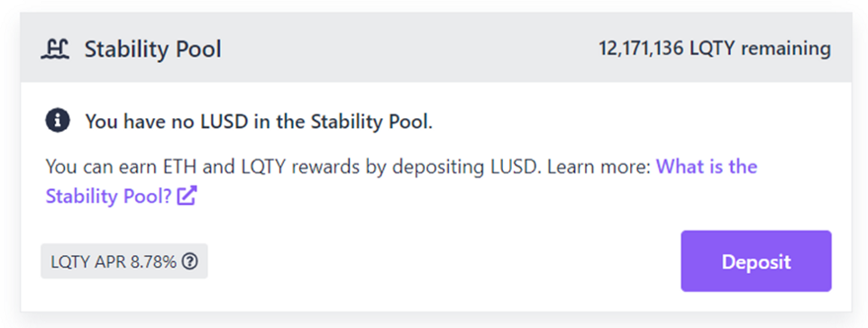Click the 'What is the' purple link portion
This screenshot has height=328, width=868.
click(707, 167)
